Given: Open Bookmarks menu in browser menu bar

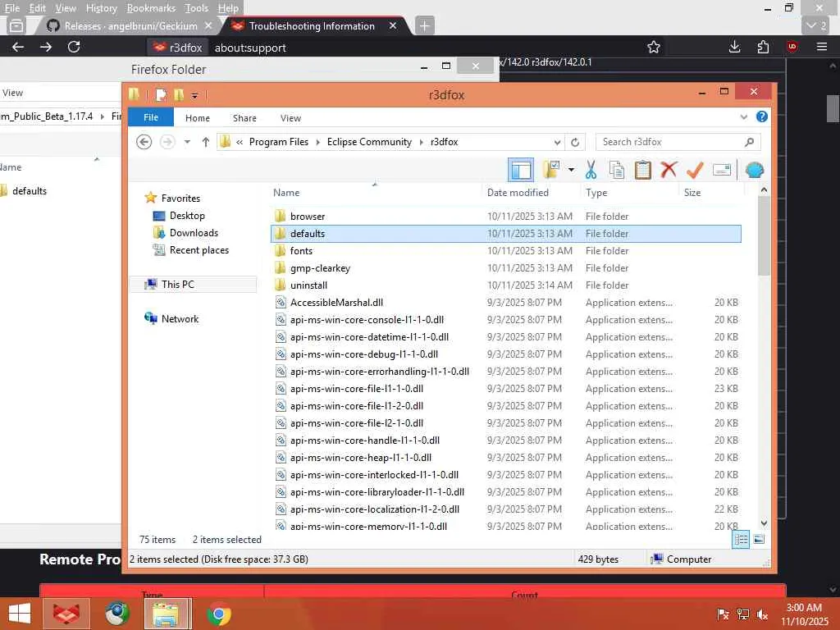Looking at the screenshot, I should pyautogui.click(x=151, y=8).
